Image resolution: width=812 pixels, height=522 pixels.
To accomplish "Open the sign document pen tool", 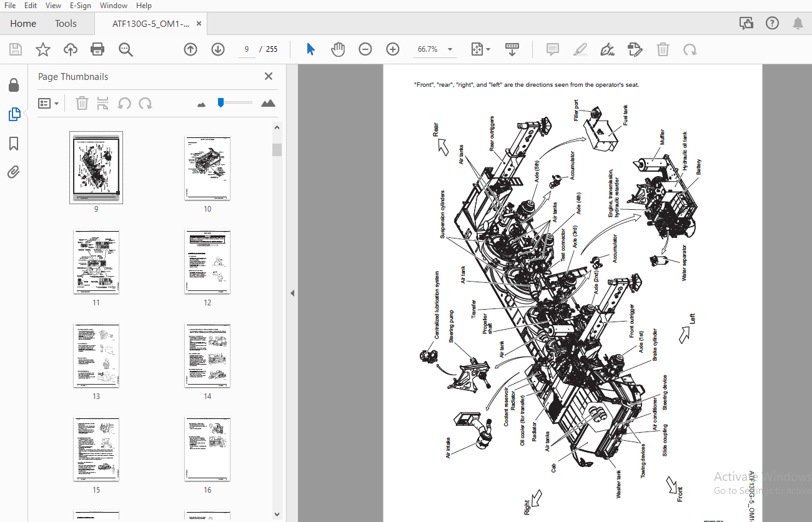I will coord(607,49).
